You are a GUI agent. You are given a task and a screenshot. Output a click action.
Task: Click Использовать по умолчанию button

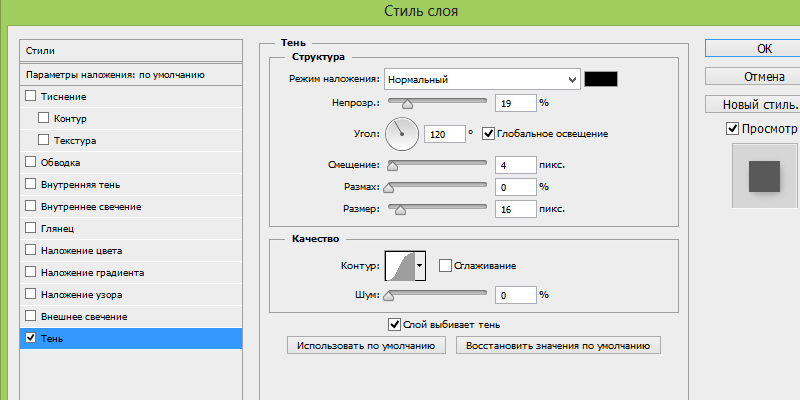tap(366, 345)
